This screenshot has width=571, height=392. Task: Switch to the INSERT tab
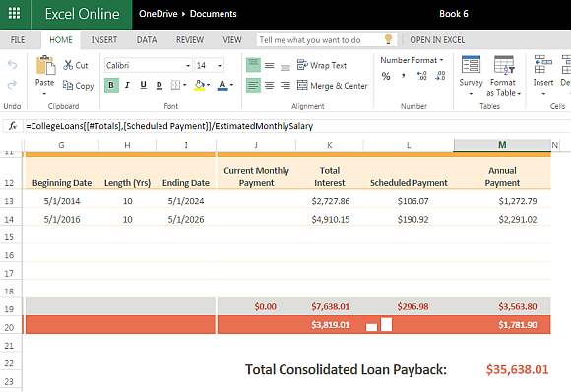pos(104,40)
